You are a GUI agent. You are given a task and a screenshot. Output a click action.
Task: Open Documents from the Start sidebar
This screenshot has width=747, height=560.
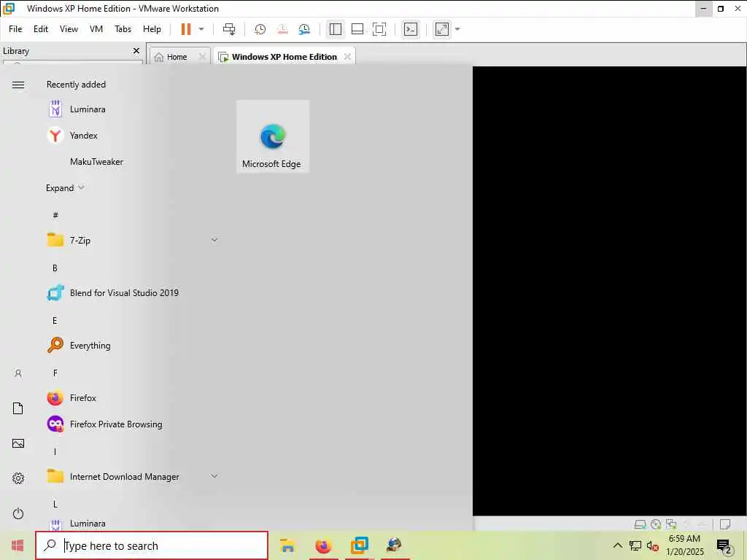tap(18, 408)
